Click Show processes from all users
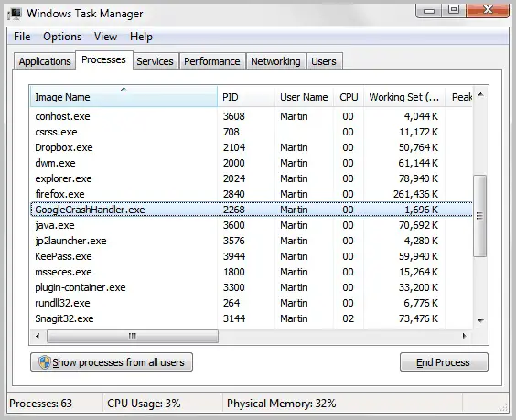The width and height of the screenshot is (516, 420). pos(112,362)
